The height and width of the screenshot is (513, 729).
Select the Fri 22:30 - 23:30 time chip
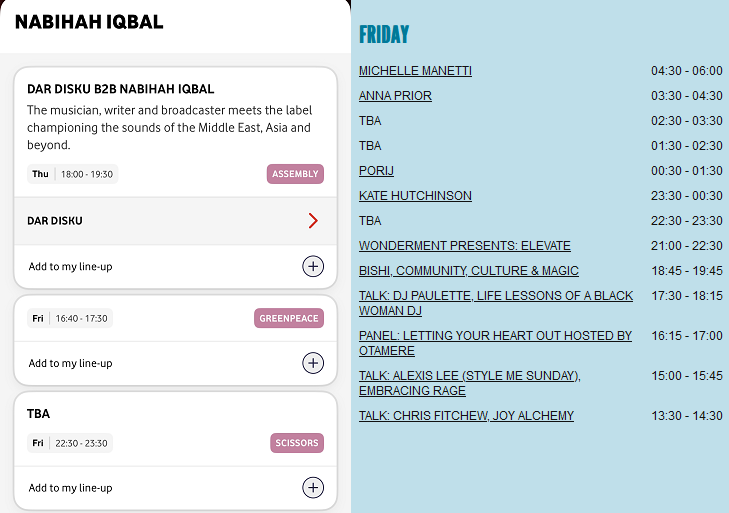tap(70, 443)
